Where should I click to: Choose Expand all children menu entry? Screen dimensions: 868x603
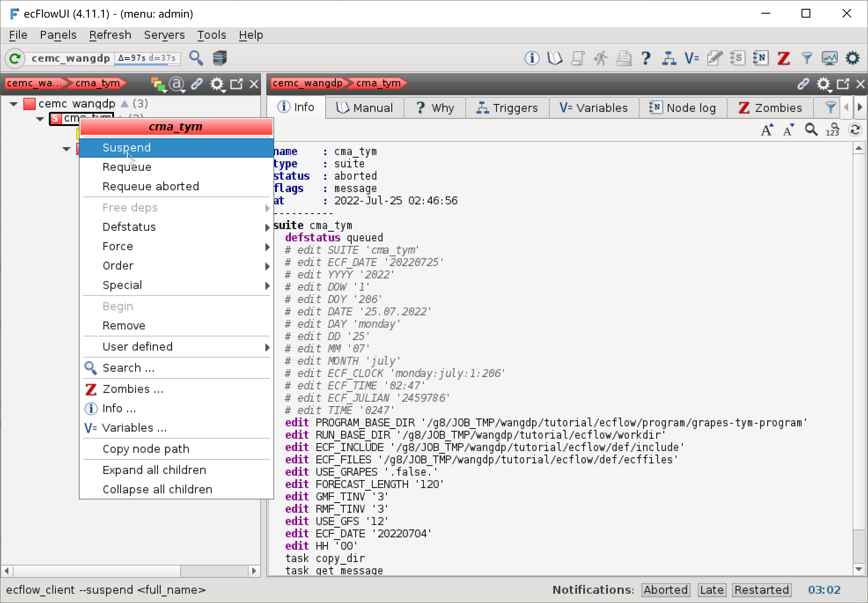pyautogui.click(x=176, y=470)
